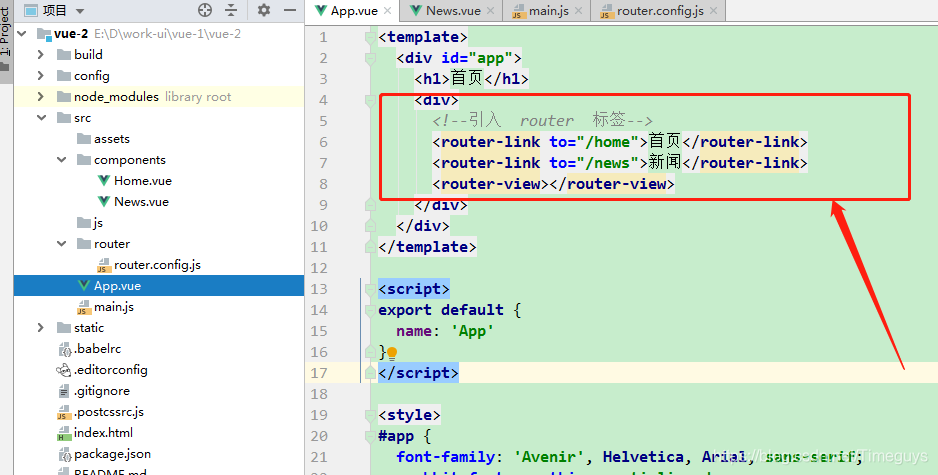This screenshot has height=475, width=938.
Task: Click line number 12 in gutter
Action: click(x=319, y=268)
